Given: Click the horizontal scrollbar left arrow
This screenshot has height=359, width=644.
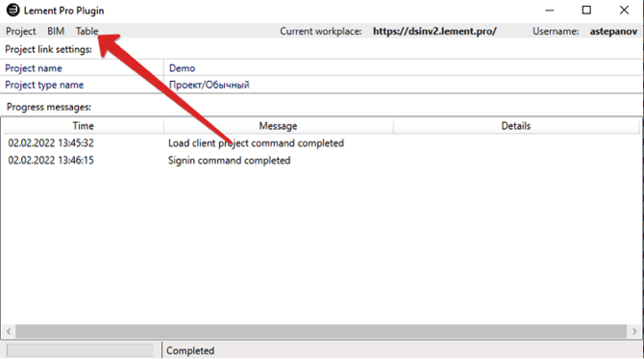Looking at the screenshot, I should click(9, 331).
